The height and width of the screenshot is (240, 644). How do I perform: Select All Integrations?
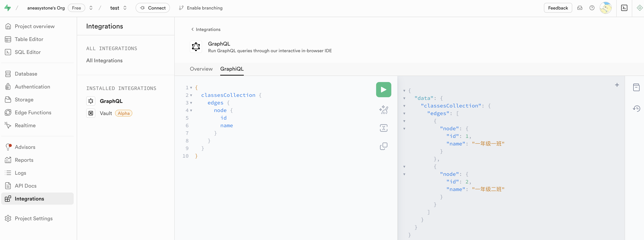[x=104, y=61]
